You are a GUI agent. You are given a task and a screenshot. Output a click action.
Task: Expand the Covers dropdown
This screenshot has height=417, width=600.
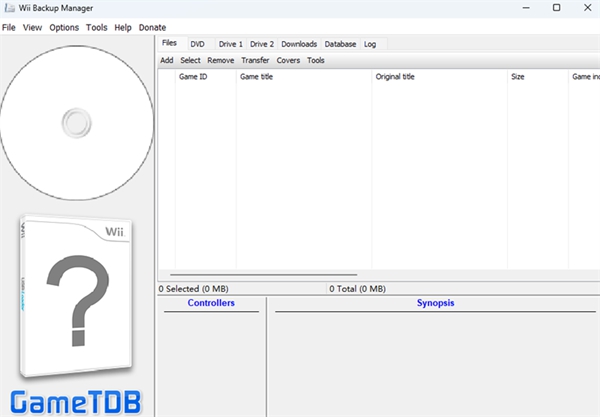(x=288, y=60)
